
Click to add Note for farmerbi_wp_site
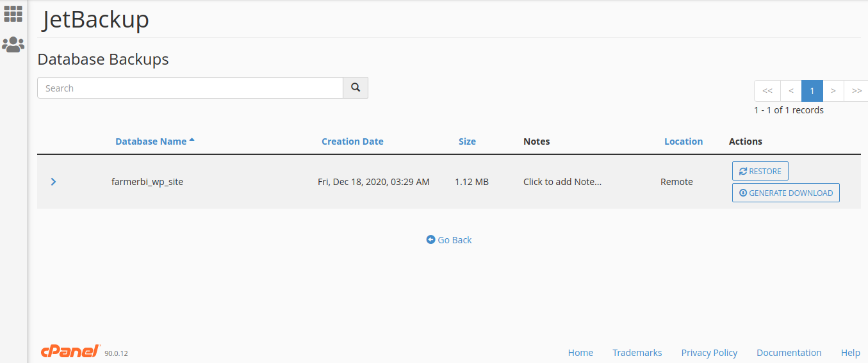pyautogui.click(x=562, y=182)
